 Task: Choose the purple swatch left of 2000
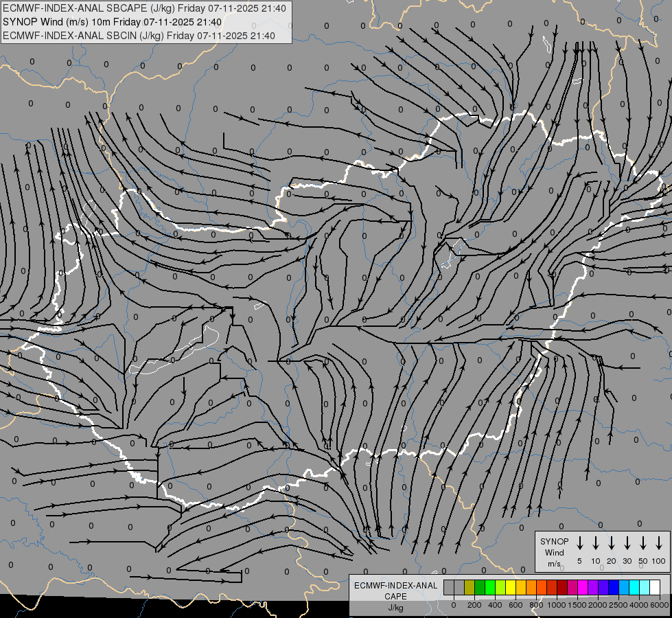click(x=594, y=587)
